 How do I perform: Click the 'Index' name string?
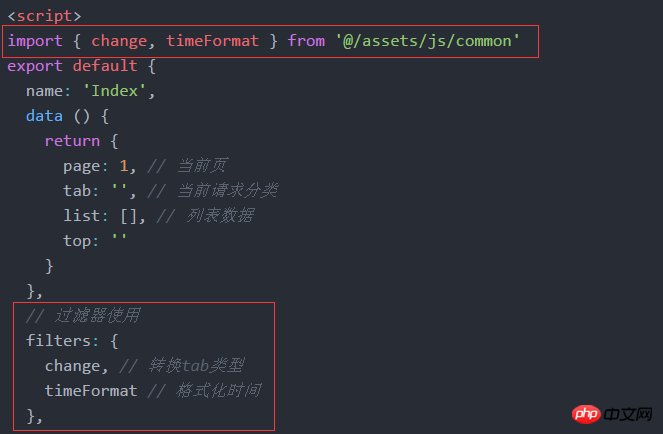click(x=115, y=91)
